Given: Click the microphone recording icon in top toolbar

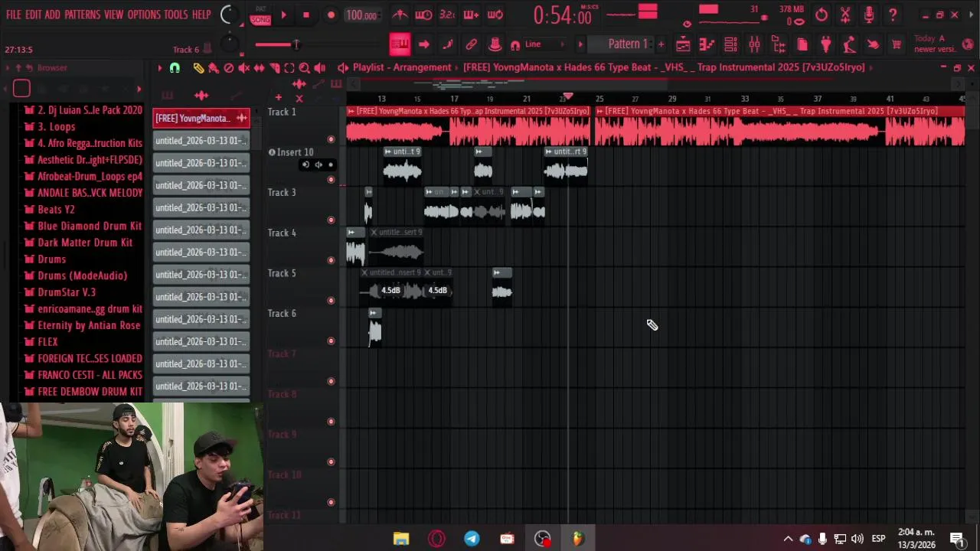Looking at the screenshot, I should click(x=869, y=15).
